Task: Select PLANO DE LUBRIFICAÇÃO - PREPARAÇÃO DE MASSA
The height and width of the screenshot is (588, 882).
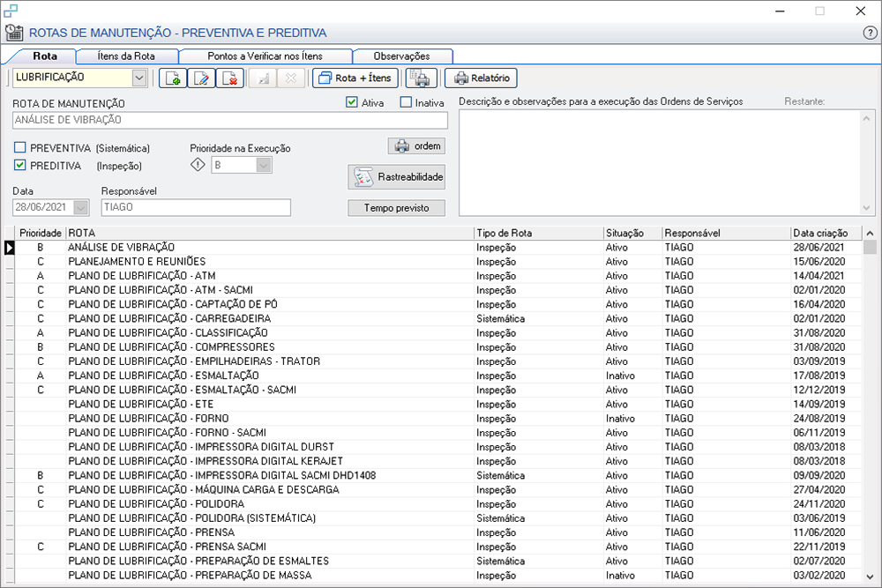Action: point(438,575)
